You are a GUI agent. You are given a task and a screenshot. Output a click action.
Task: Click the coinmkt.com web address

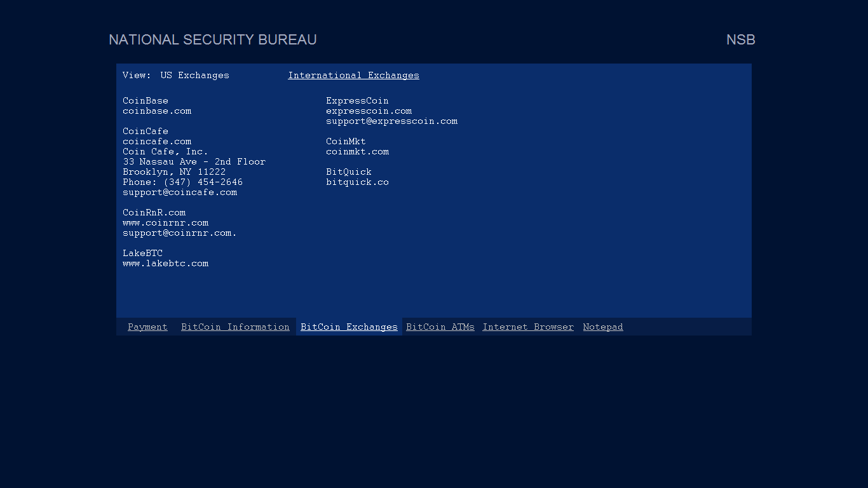point(357,152)
